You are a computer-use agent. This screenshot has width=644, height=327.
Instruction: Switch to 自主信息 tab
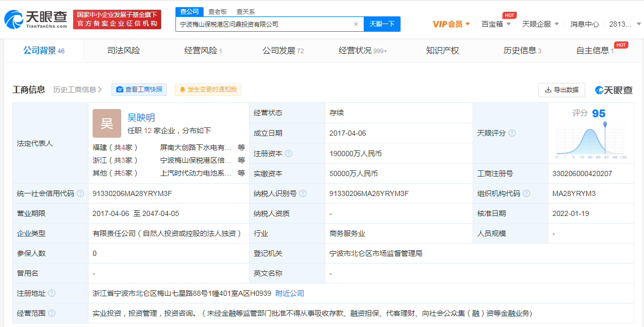(x=595, y=51)
